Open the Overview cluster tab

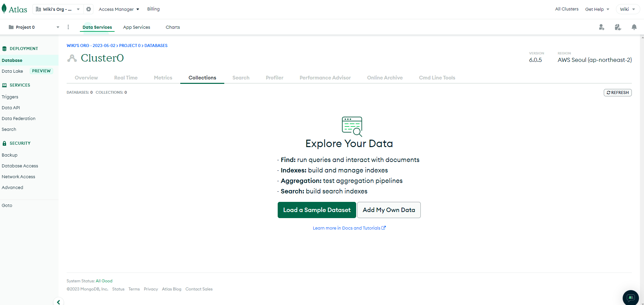point(86,78)
